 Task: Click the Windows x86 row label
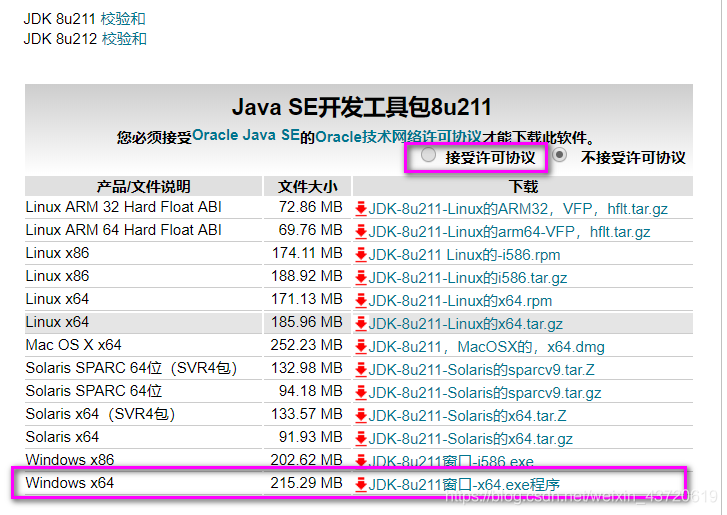pyautogui.click(x=70, y=460)
